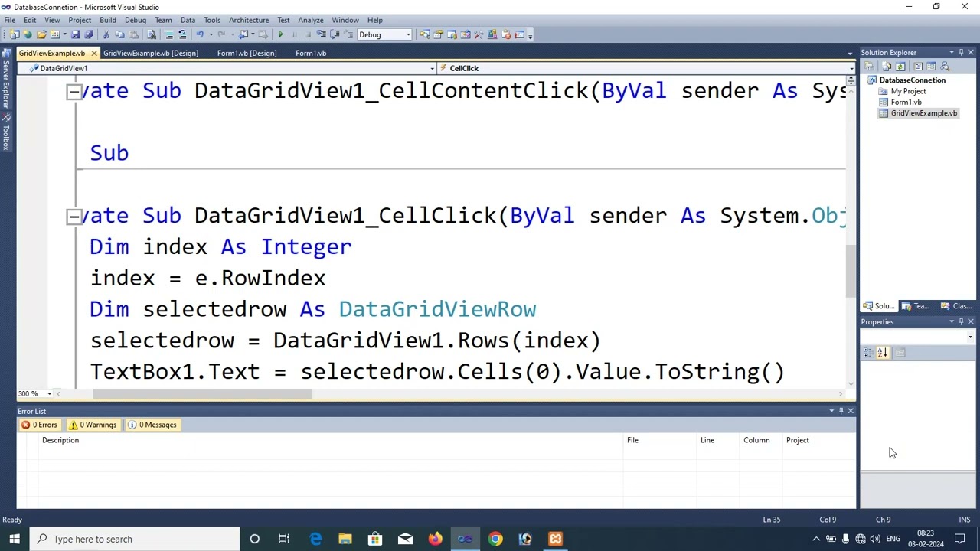The width and height of the screenshot is (980, 551).
Task: Open the CellClick method name dropdown
Action: (x=851, y=68)
